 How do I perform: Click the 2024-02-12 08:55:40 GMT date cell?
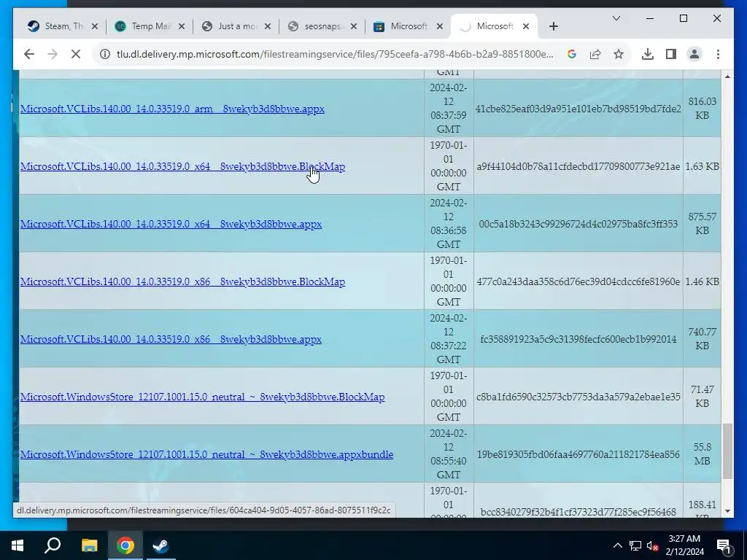pyautogui.click(x=449, y=454)
